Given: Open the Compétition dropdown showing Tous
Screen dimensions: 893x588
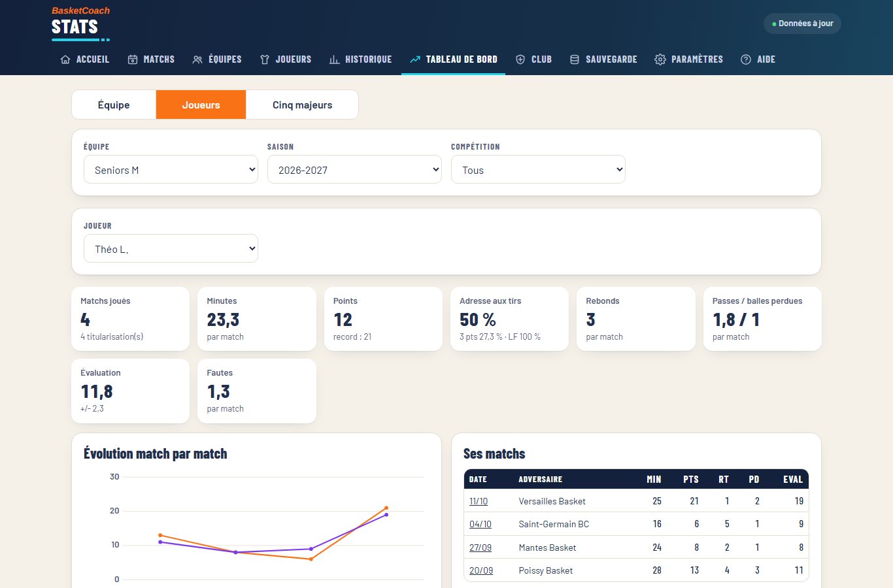Looking at the screenshot, I should point(538,170).
